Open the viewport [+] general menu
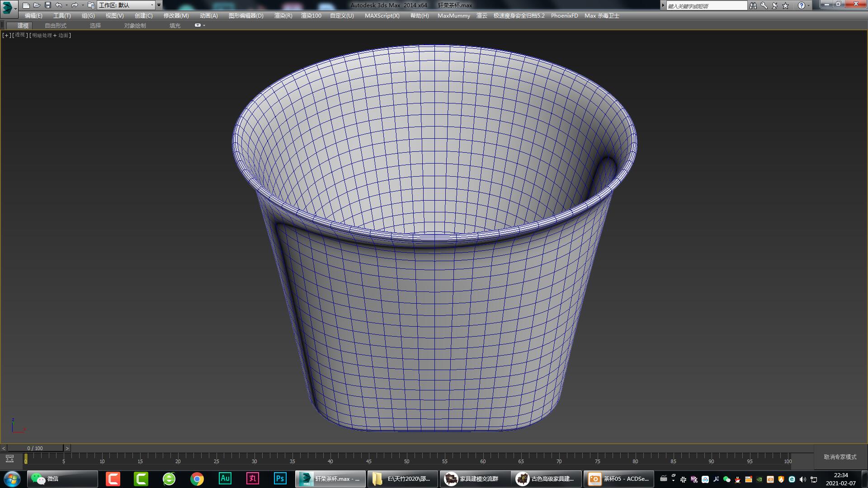 (6, 35)
